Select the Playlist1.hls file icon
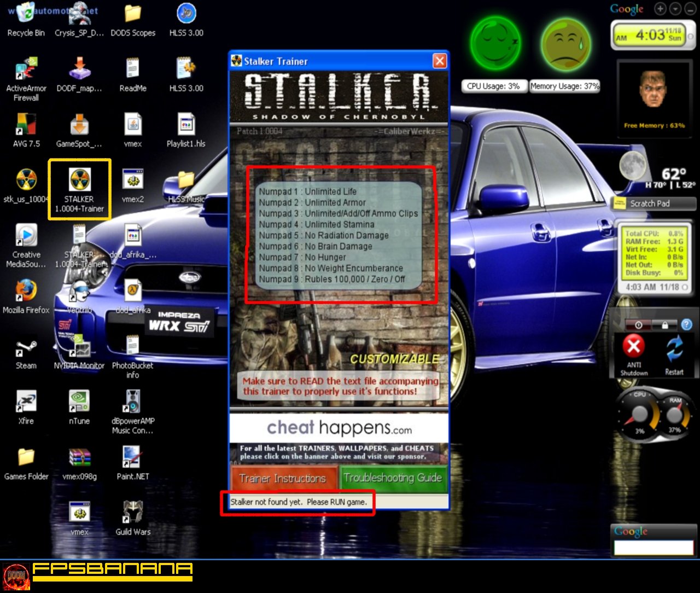This screenshot has height=593, width=700. [186, 131]
